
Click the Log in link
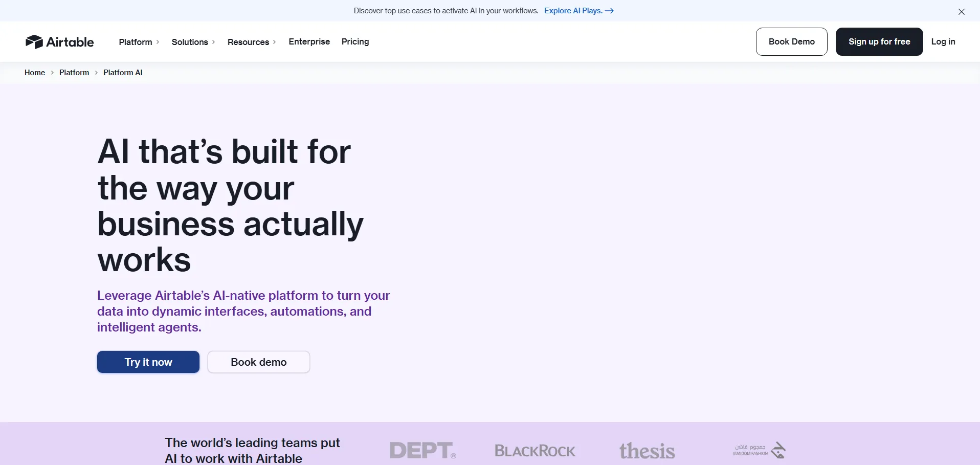pyautogui.click(x=943, y=41)
